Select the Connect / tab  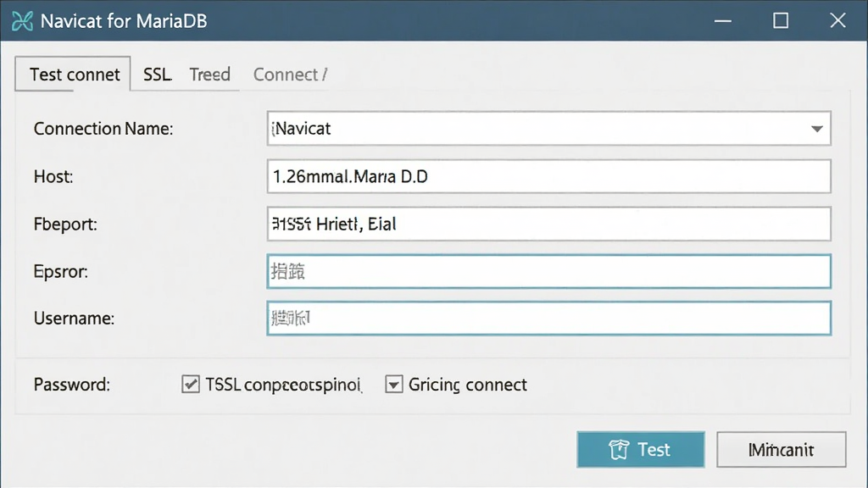pos(290,75)
